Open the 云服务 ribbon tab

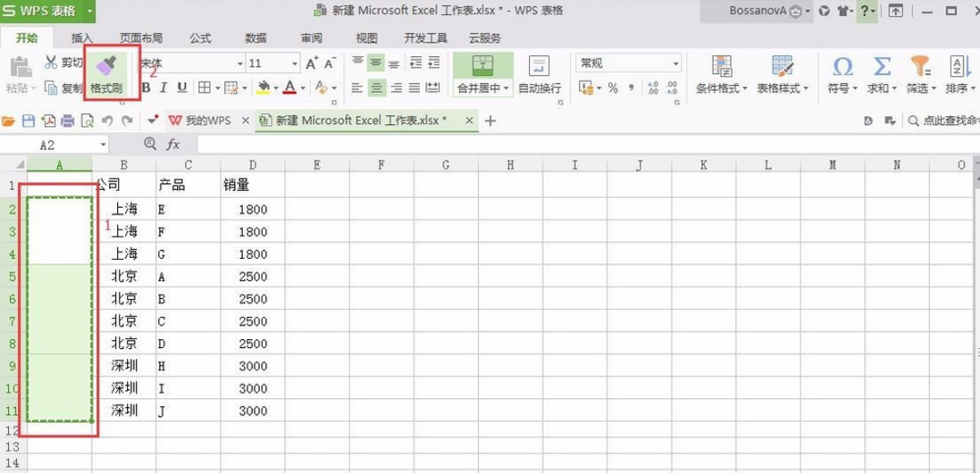click(485, 38)
